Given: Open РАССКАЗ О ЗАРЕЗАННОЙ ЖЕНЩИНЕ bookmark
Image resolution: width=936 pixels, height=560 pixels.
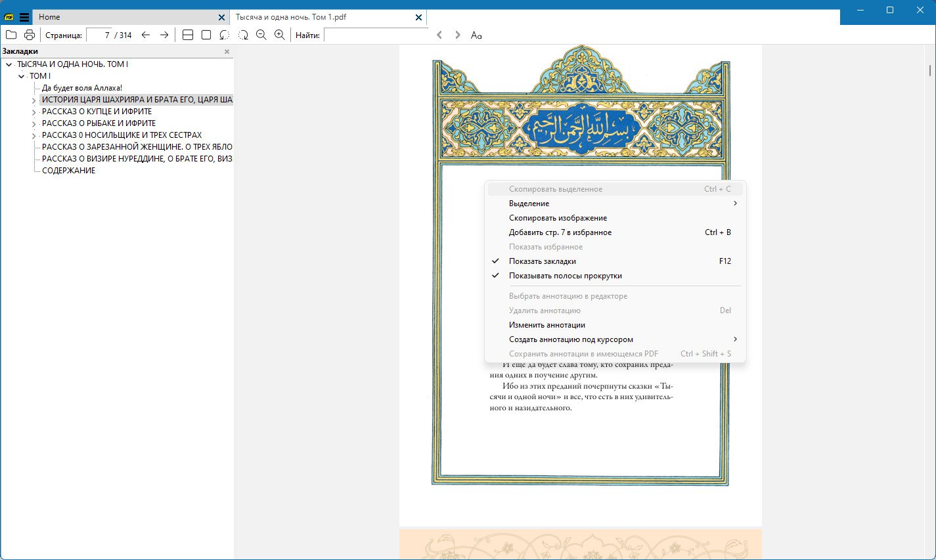Looking at the screenshot, I should point(137,147).
